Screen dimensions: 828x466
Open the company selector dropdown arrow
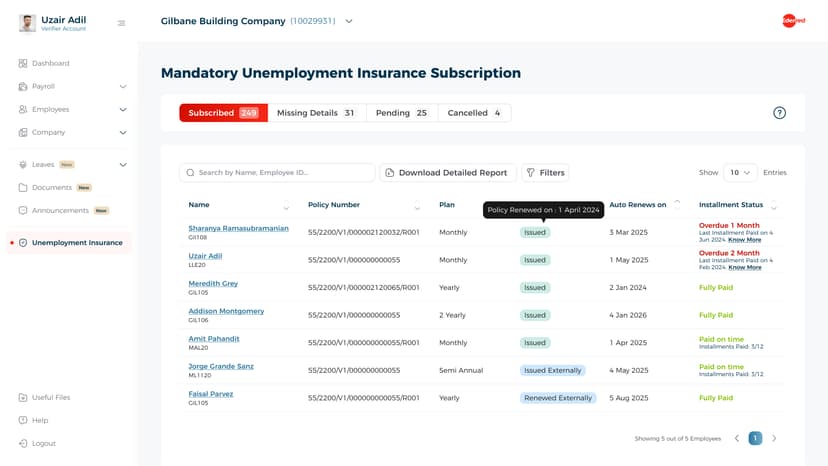click(349, 21)
